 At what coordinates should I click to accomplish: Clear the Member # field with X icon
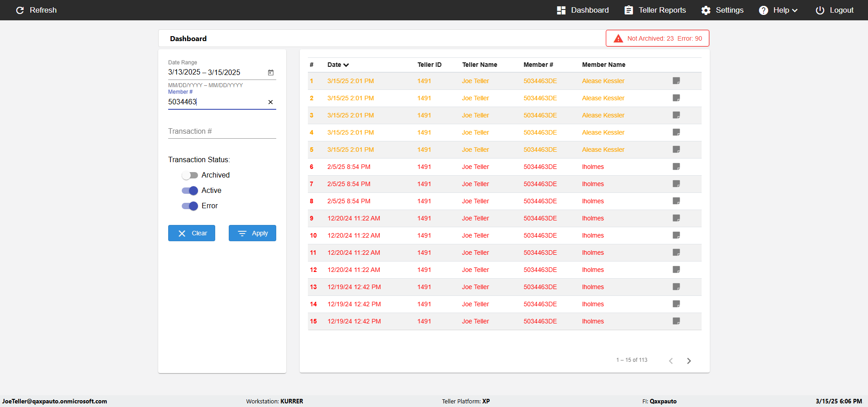[x=270, y=102]
